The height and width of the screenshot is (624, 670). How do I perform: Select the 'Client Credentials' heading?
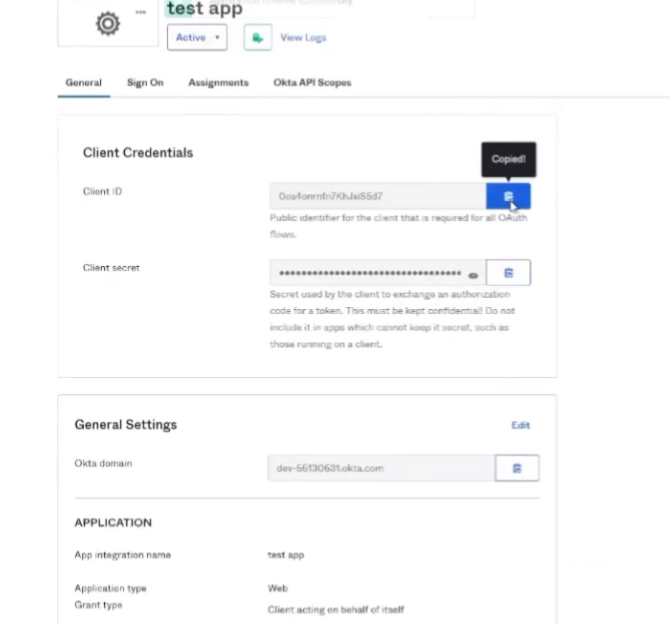(138, 153)
